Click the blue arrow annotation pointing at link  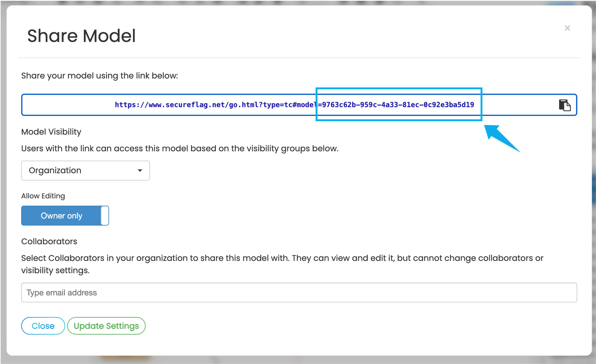click(501, 138)
